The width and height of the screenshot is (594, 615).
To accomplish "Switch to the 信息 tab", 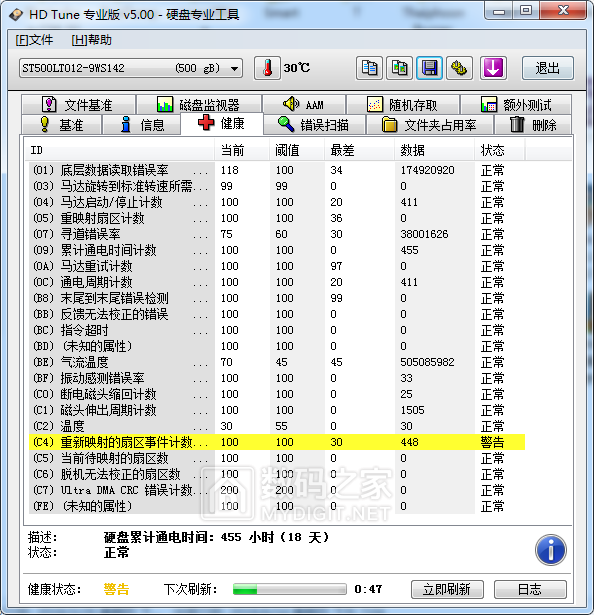I will 141,125.
